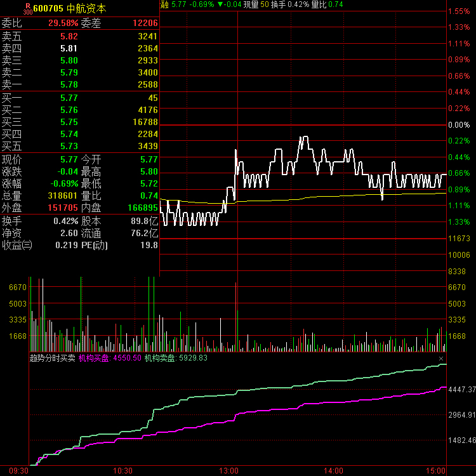Click the 卖一 volume 2588
The height and width of the screenshot is (476, 476).
pyautogui.click(x=147, y=84)
